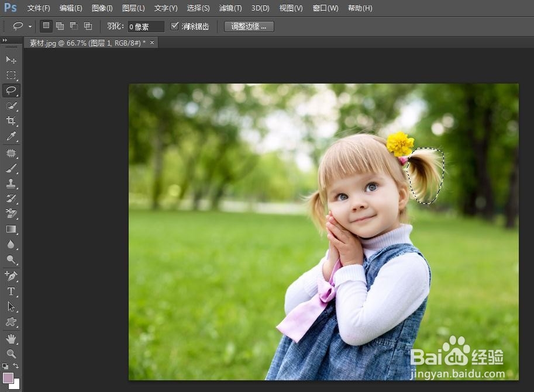534x392 pixels.
Task: Select the Gradient tool
Action: (11, 230)
